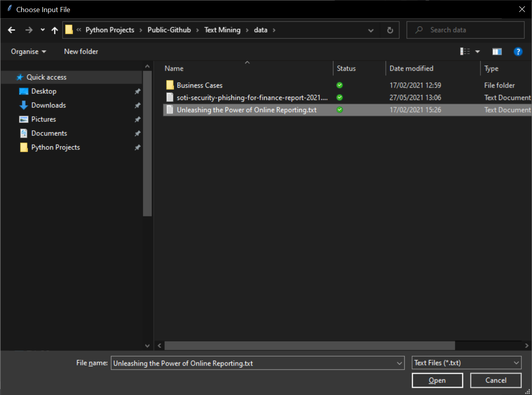Go up one folder level

[x=55, y=30]
